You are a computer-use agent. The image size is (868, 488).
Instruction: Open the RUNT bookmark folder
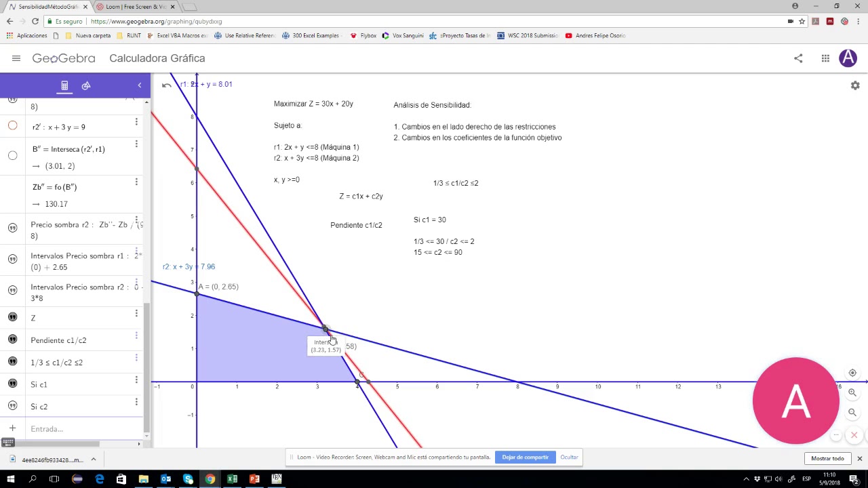tap(129, 35)
